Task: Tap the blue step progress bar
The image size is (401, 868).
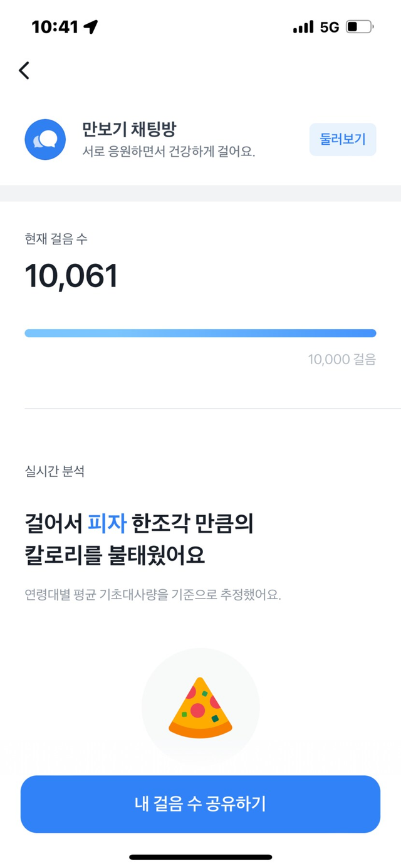Action: pos(200,333)
